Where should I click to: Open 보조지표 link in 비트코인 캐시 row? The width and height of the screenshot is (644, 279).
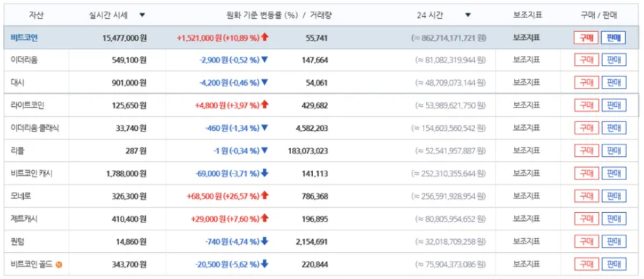pyautogui.click(x=526, y=174)
